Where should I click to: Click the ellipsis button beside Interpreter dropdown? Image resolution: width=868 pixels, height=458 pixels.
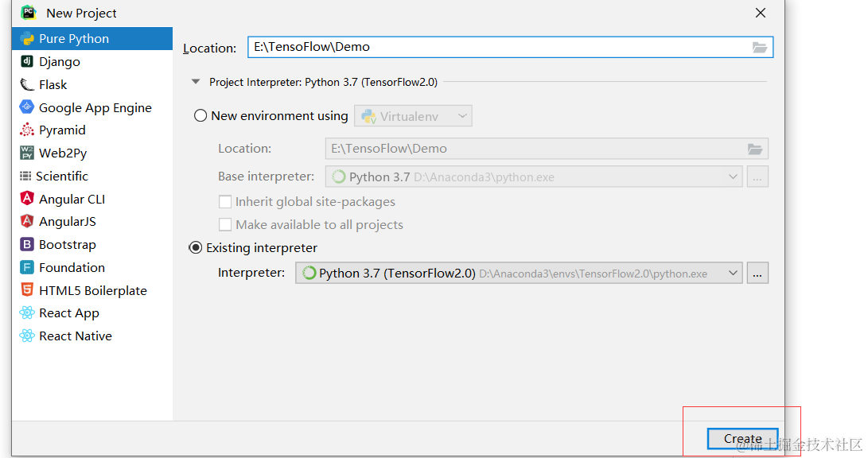[757, 274]
